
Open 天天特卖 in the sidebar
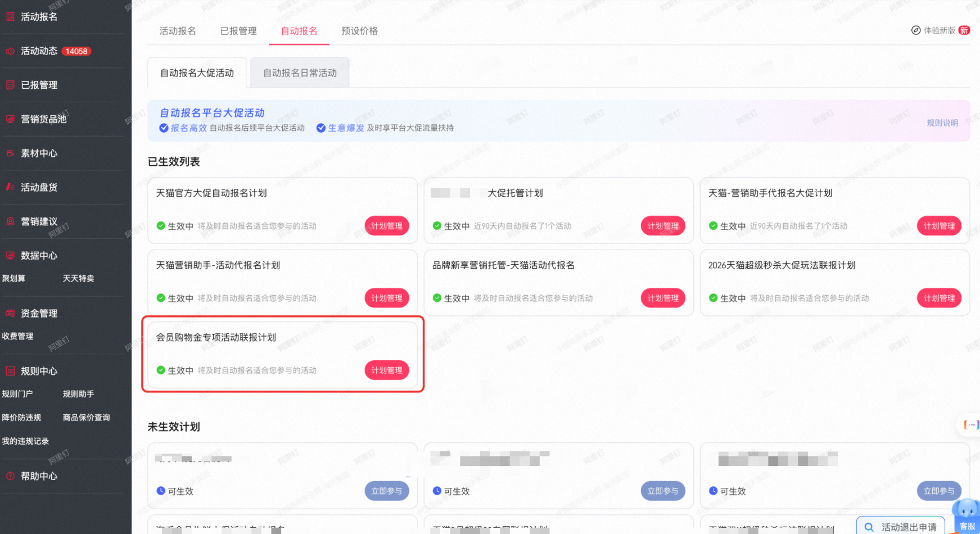tap(79, 278)
